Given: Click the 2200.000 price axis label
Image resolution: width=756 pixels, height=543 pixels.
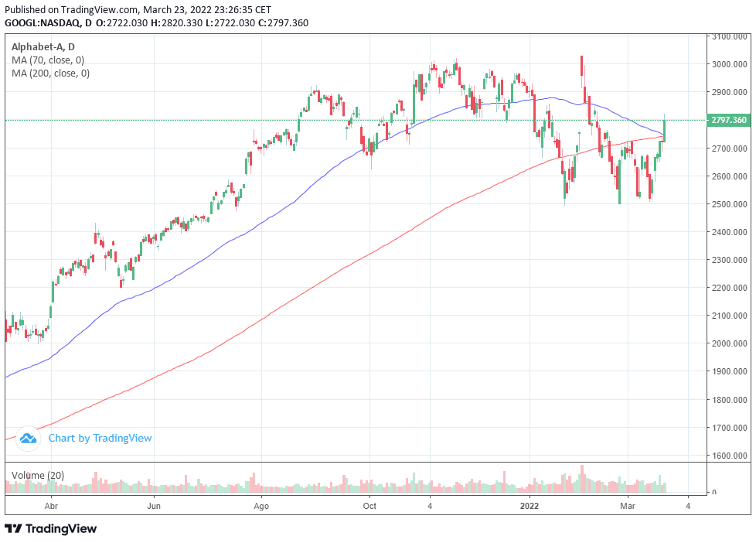Looking at the screenshot, I should pos(730,289).
